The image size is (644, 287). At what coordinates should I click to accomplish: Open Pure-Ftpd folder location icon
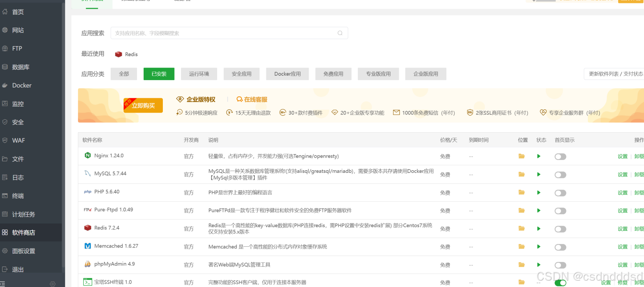point(521,211)
